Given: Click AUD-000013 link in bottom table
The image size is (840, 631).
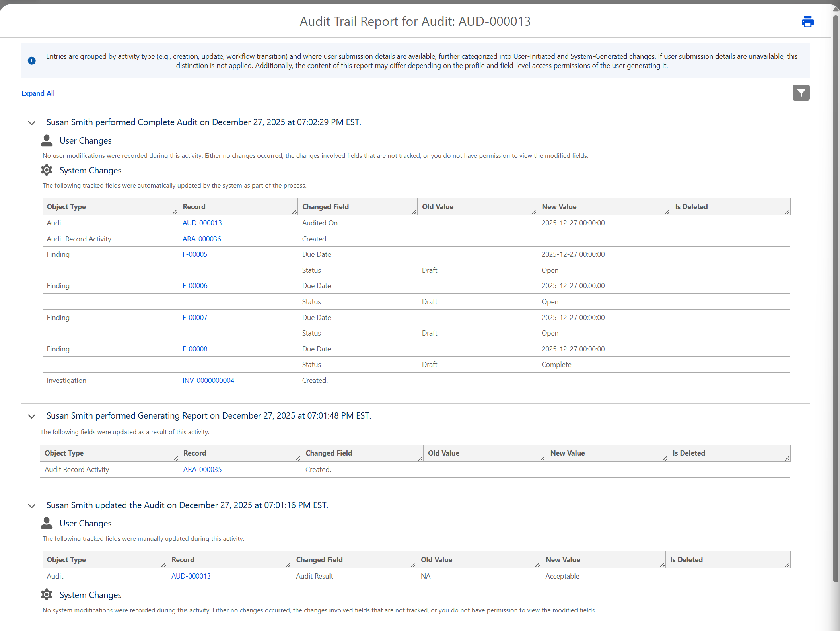Looking at the screenshot, I should [x=191, y=576].
